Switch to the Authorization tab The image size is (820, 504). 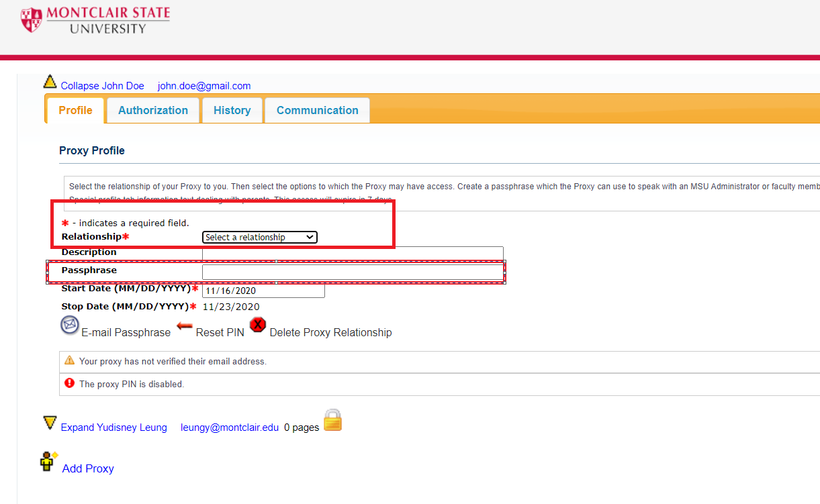click(x=152, y=110)
